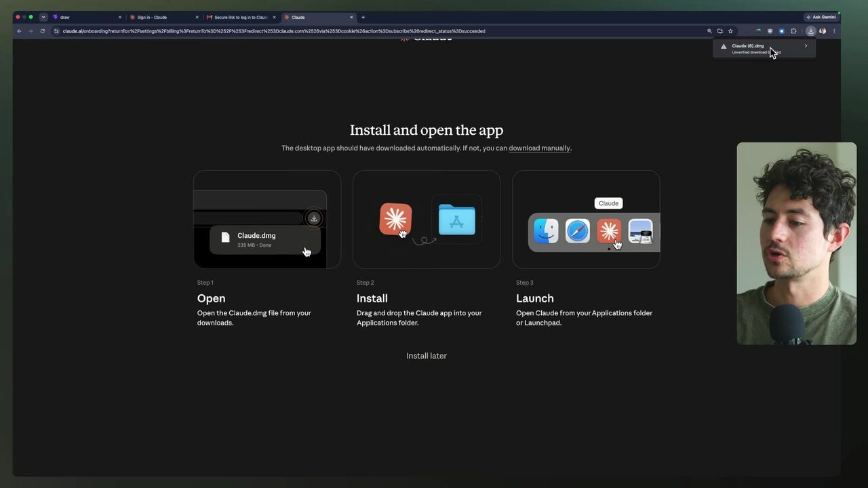Go back to the previous page

coord(19,31)
